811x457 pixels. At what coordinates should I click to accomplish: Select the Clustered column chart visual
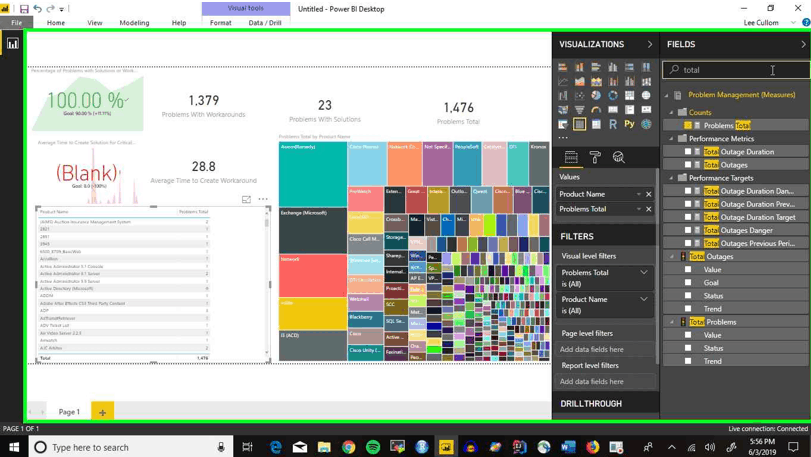pos(613,67)
